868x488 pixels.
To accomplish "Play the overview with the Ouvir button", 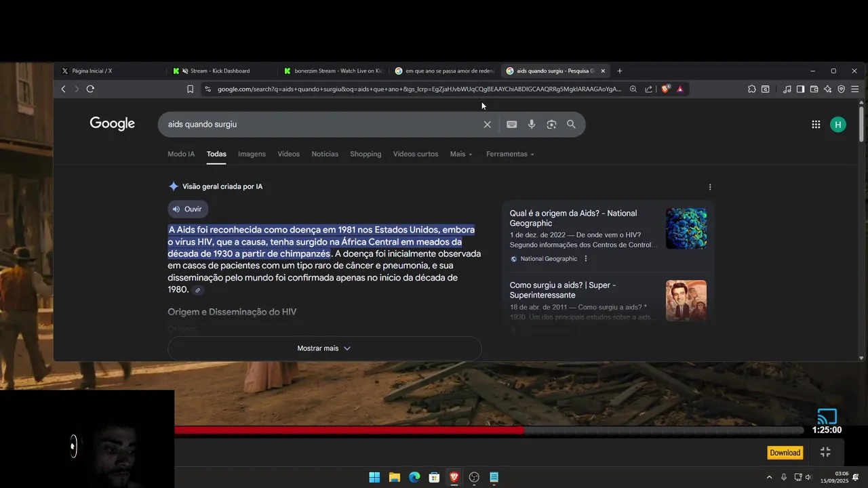I will pos(188,209).
